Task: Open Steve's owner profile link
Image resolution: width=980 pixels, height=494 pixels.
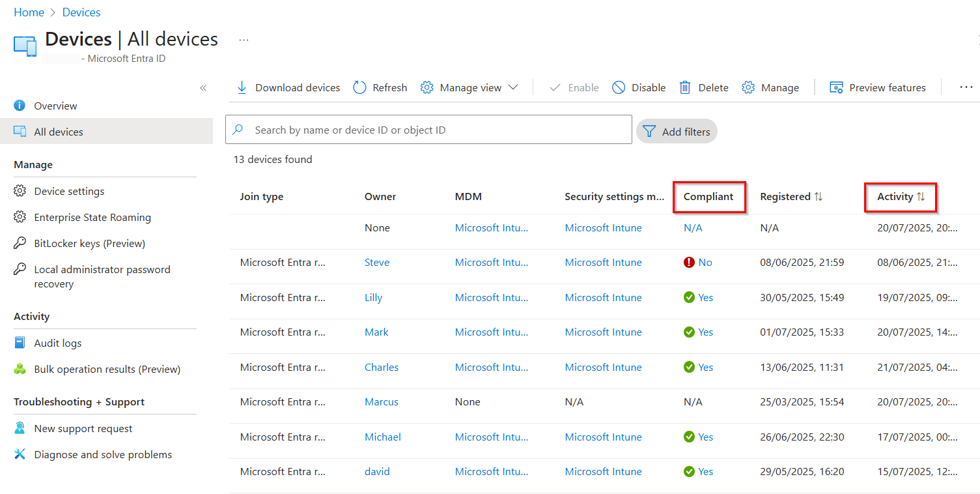Action: 377,262
